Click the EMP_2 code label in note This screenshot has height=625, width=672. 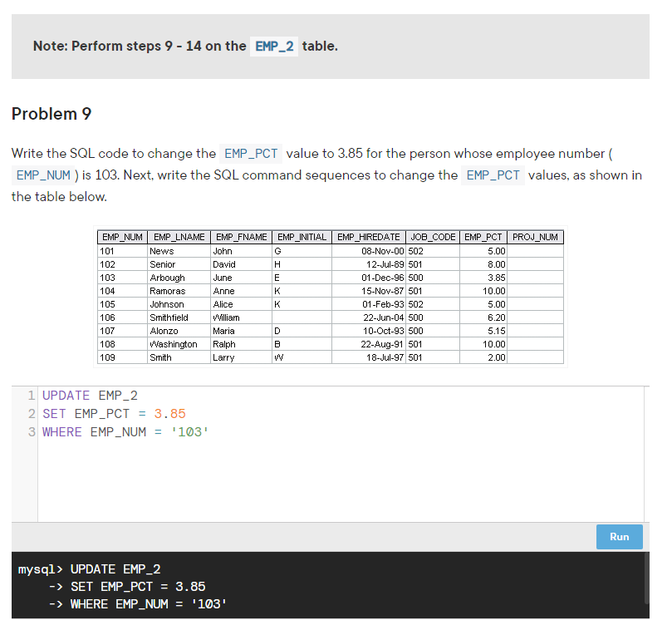pos(274,47)
